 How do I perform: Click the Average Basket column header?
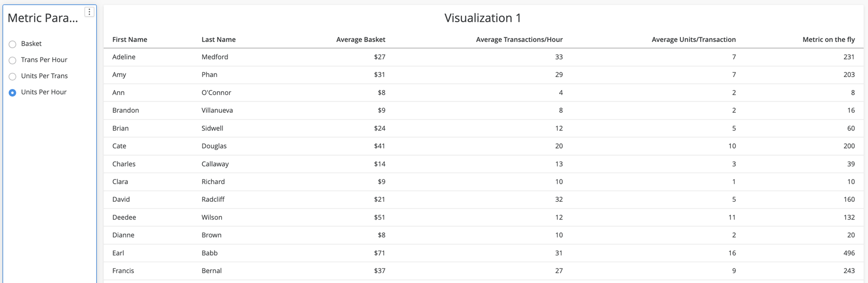click(x=361, y=40)
